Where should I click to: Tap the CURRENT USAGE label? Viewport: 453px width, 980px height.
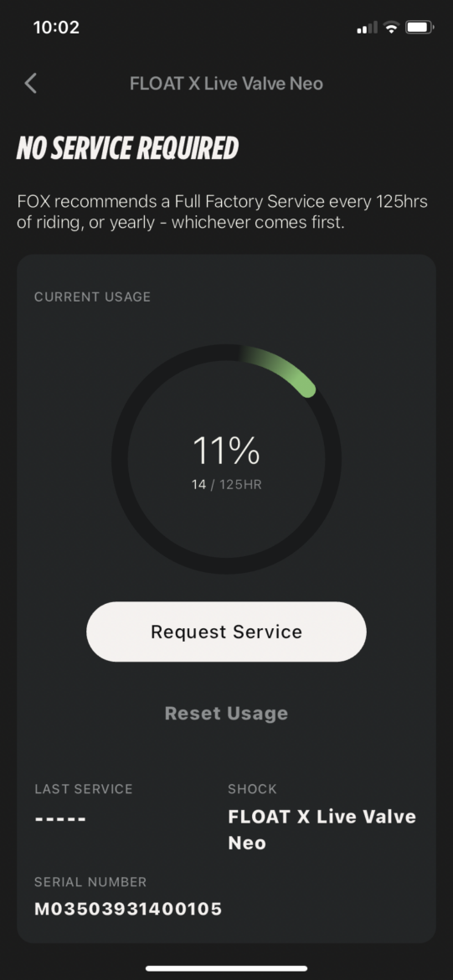pyautogui.click(x=92, y=297)
